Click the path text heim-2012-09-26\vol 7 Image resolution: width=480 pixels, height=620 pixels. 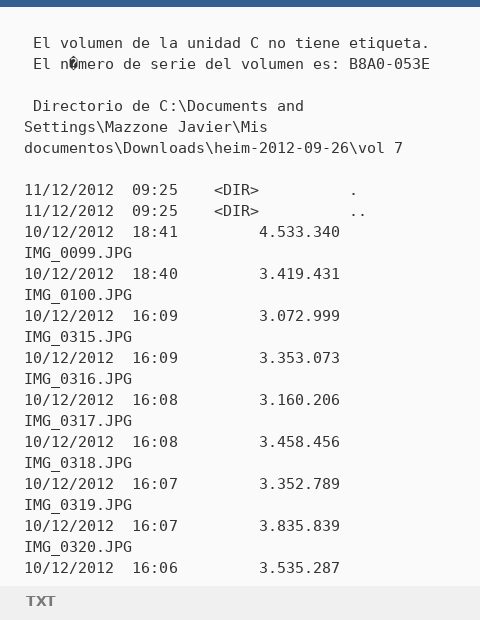click(308, 148)
